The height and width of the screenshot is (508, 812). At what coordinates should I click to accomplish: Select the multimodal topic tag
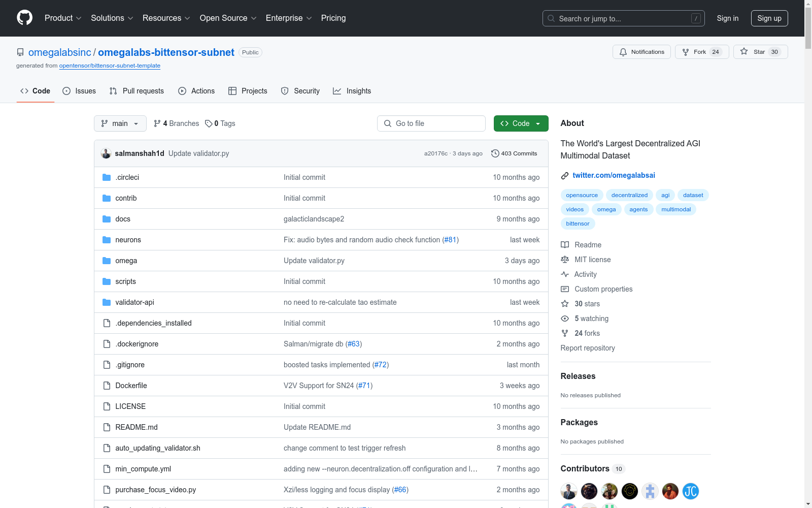[676, 209]
